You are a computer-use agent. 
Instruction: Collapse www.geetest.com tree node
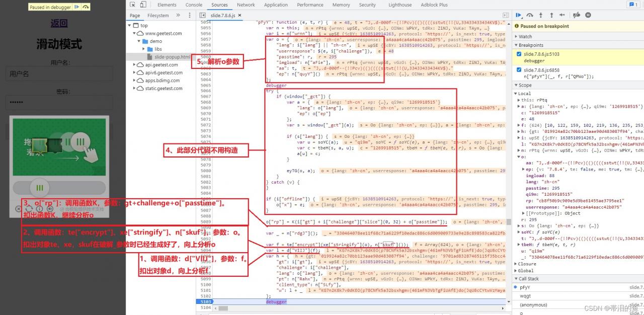click(135, 33)
